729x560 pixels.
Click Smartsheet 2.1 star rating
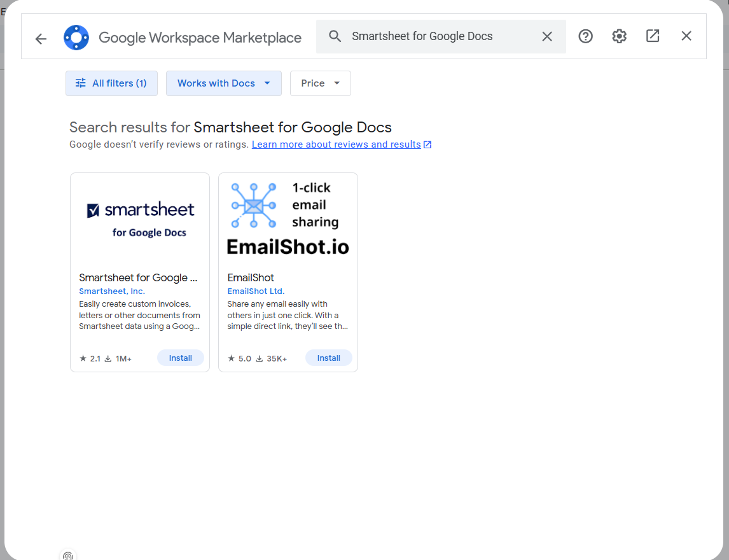pyautogui.click(x=90, y=359)
